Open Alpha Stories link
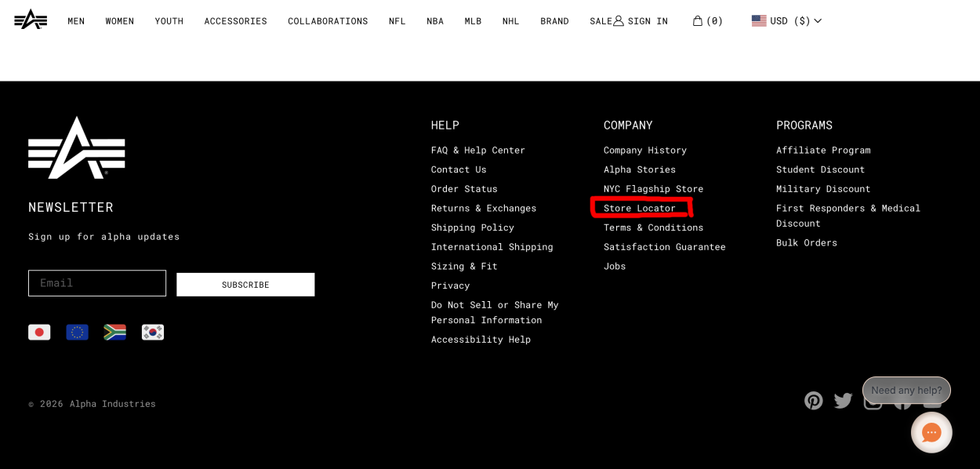Viewport: 980px width, 469px height. coord(640,169)
